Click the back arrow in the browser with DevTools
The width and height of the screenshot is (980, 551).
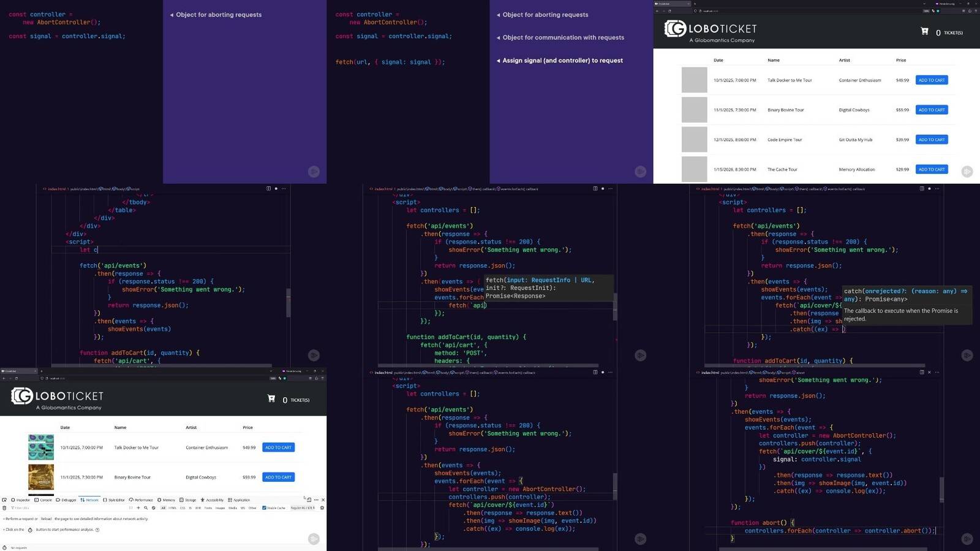click(4, 378)
